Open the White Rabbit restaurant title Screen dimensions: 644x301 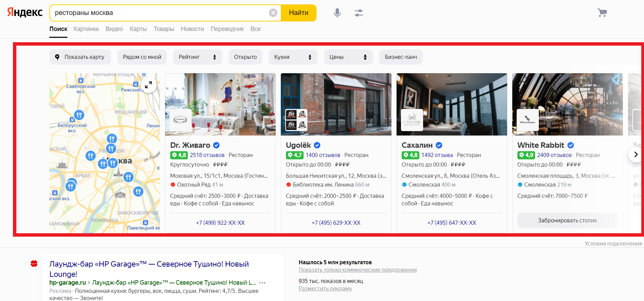click(x=541, y=145)
